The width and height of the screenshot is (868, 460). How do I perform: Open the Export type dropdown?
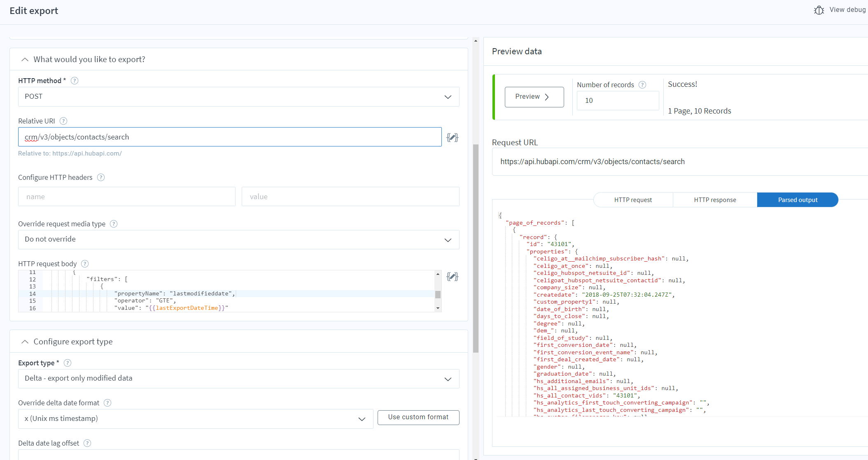[x=239, y=379]
